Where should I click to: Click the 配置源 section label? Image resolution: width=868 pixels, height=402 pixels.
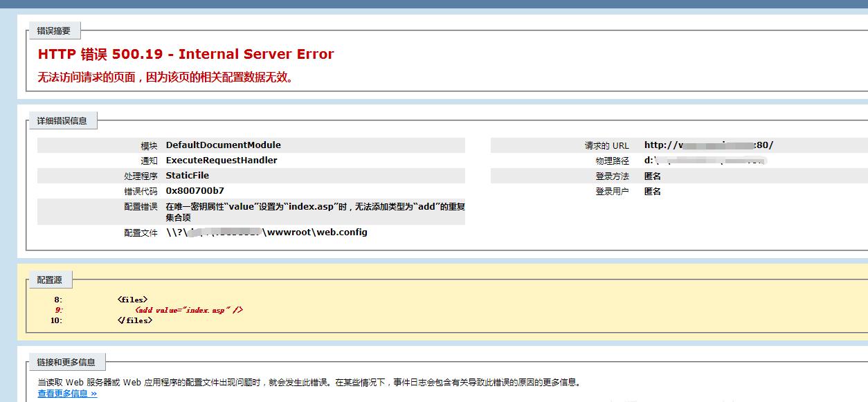[x=49, y=280]
